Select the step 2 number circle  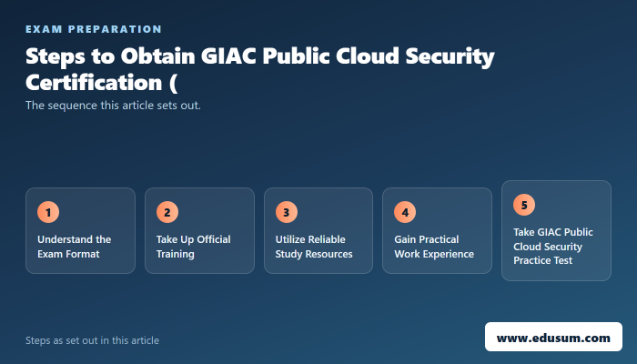pyautogui.click(x=167, y=212)
